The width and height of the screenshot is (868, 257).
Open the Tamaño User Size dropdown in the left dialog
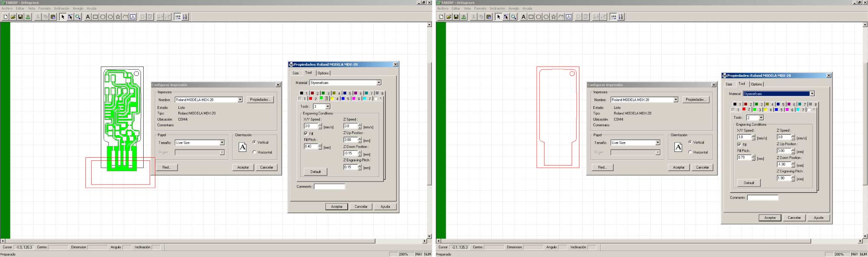(x=222, y=143)
